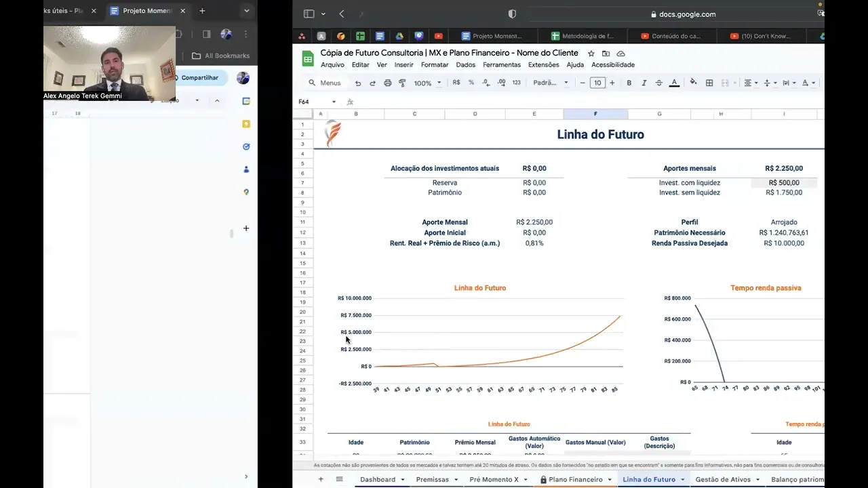Open new tab in Chrome window

pyautogui.click(x=202, y=11)
